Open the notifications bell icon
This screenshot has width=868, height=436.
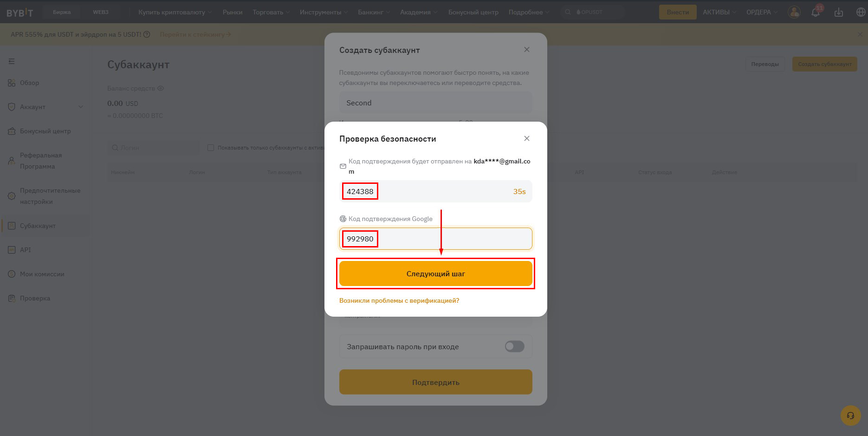click(816, 13)
